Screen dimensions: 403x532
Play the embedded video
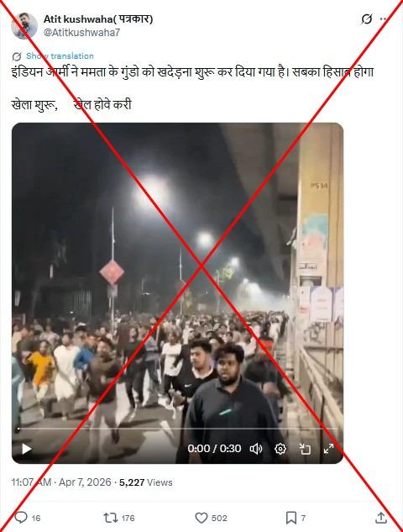click(26, 449)
